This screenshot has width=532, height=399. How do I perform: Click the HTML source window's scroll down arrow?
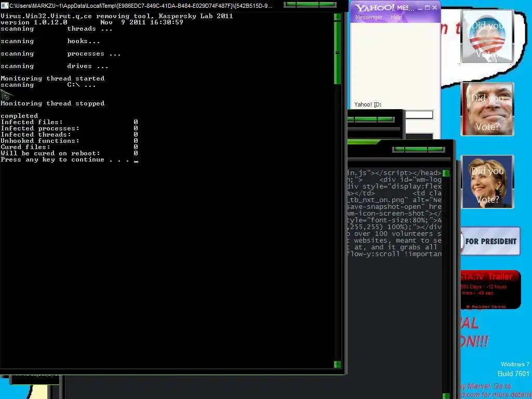point(446,396)
